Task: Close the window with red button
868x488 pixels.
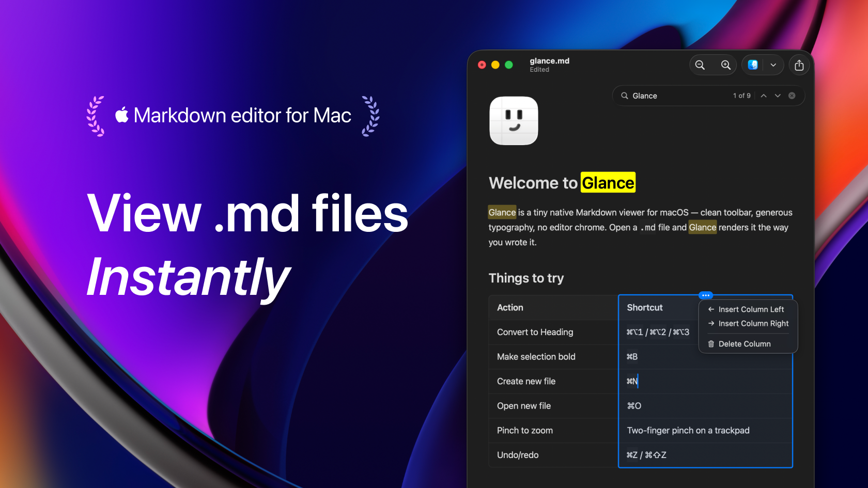Action: click(x=482, y=65)
